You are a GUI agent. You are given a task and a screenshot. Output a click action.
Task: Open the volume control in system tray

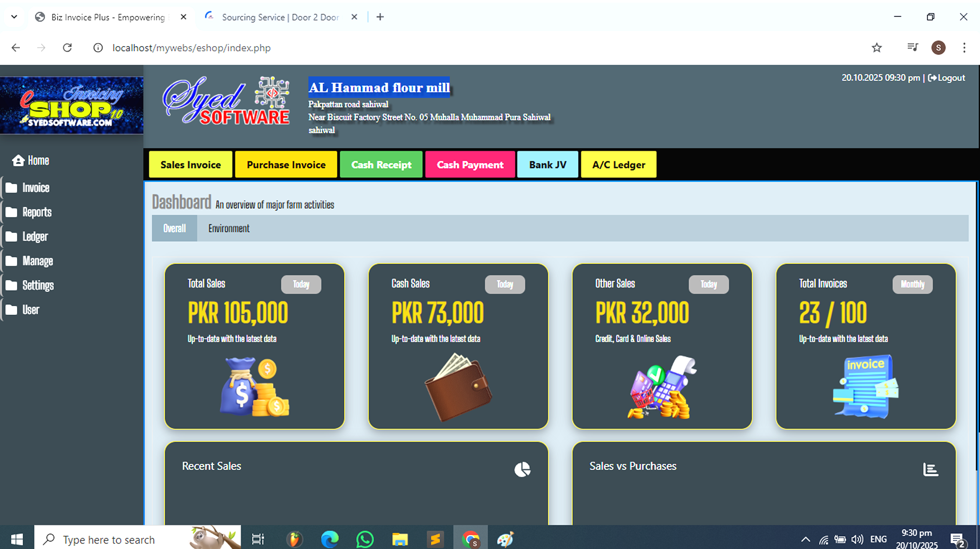857,539
